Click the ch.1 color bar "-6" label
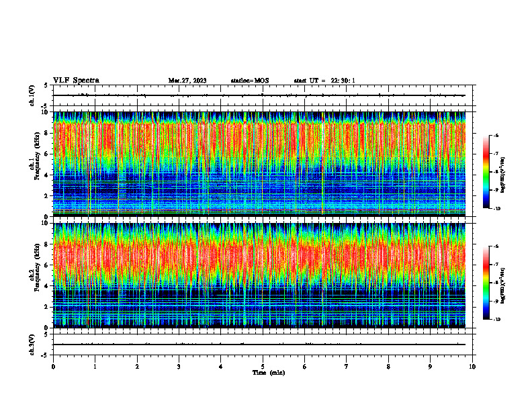This screenshot has height=411, width=532. [x=496, y=135]
